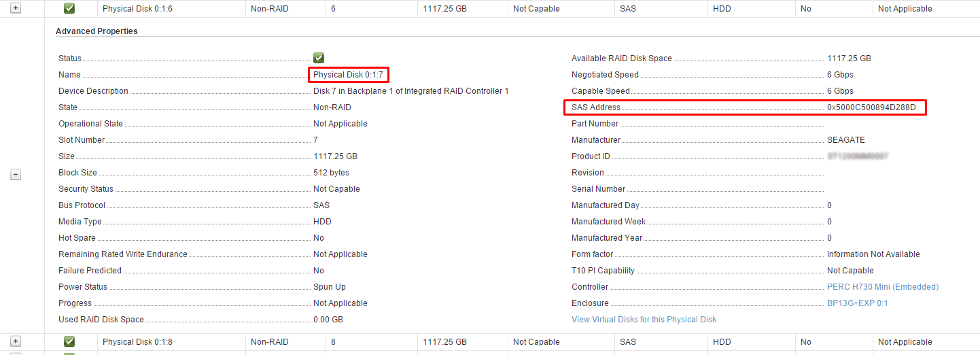The height and width of the screenshot is (355, 980).
Task: Click the Manufacturer value SEAGATE
Action: (845, 140)
